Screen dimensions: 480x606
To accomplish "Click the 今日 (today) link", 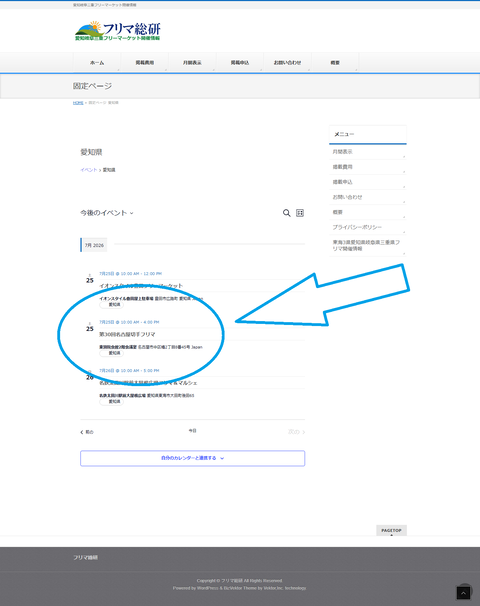I will 192,431.
